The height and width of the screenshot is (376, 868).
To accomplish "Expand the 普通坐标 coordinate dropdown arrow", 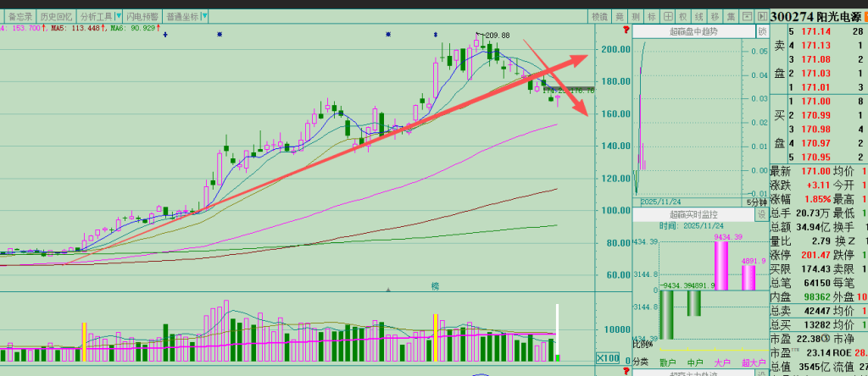I will point(204,16).
